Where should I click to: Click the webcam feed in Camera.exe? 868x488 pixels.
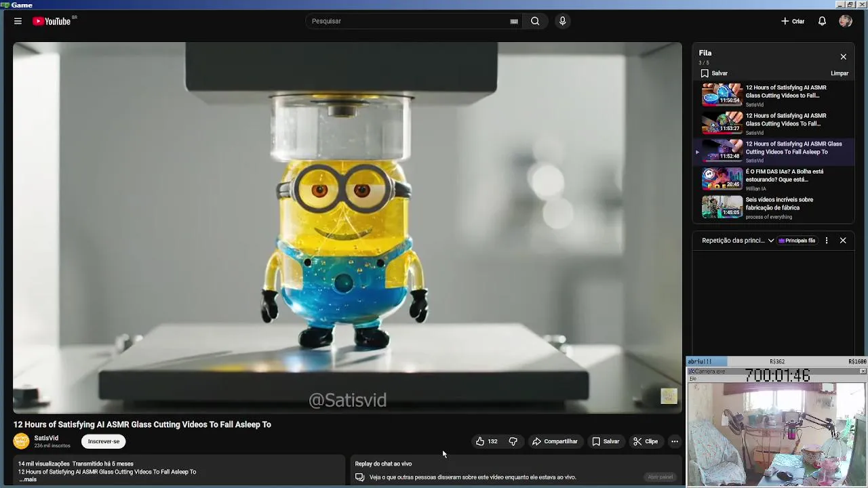(x=776, y=434)
